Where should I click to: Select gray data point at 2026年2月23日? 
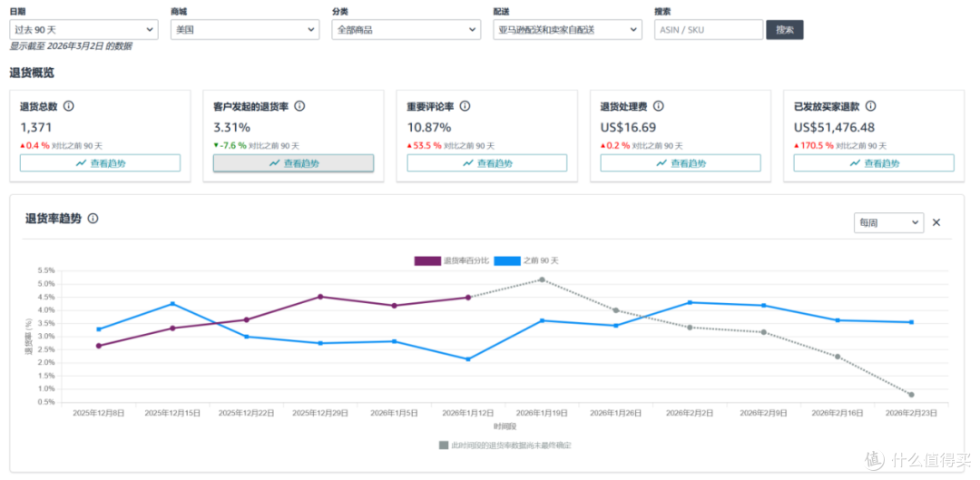(x=911, y=395)
